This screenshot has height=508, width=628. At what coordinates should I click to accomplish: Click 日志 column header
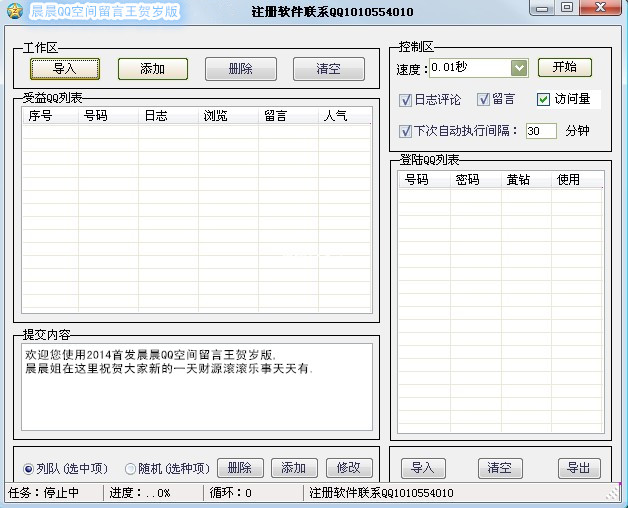(169, 116)
